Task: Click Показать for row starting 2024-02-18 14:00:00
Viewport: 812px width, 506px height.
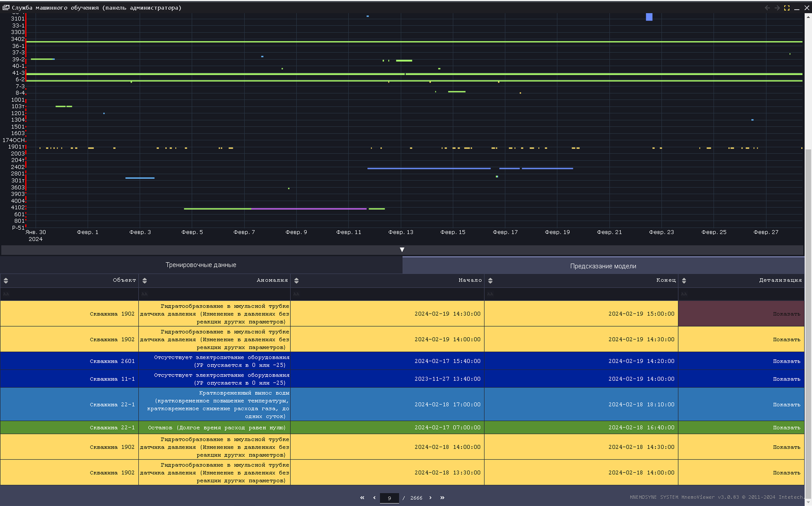Action: 786,447
